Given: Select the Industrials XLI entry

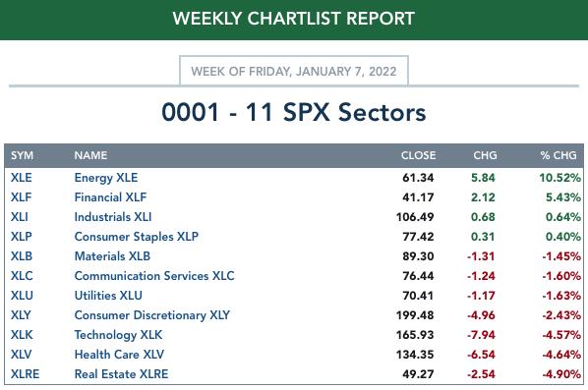Looking at the screenshot, I should (x=113, y=217).
